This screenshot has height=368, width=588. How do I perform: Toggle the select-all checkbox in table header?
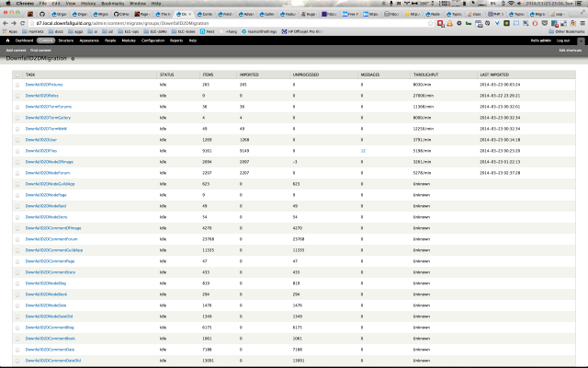point(17,75)
